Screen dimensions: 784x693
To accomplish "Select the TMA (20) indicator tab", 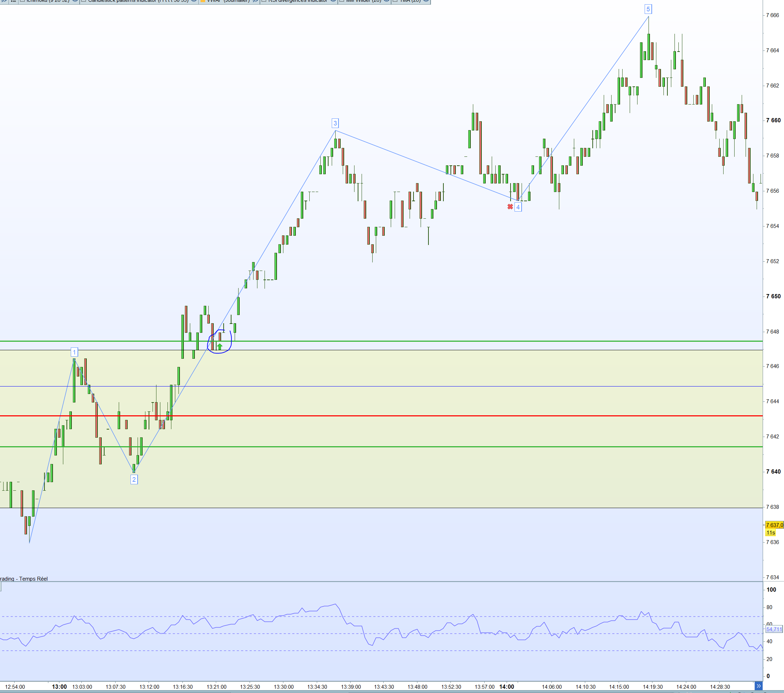I will (x=410, y=1).
